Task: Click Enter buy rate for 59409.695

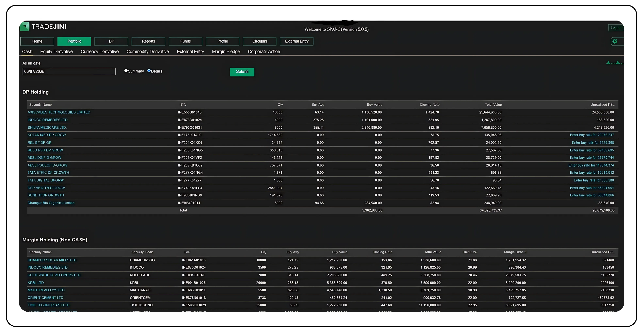Action: 592,150
